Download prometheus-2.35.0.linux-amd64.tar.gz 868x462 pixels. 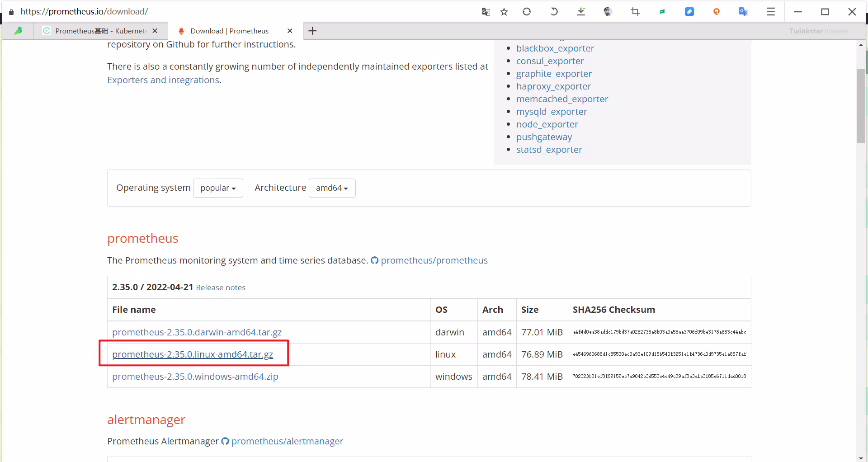coord(193,354)
